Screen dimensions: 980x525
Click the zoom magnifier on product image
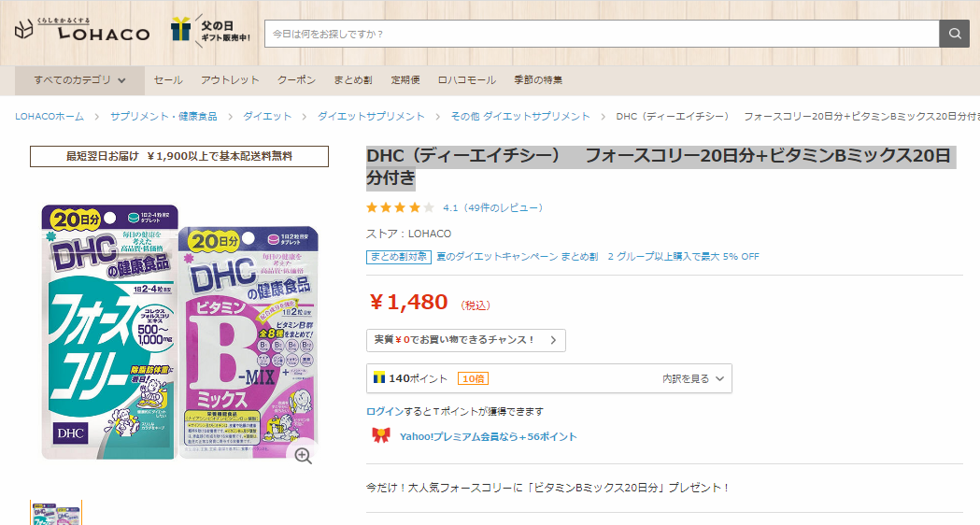pos(303,455)
